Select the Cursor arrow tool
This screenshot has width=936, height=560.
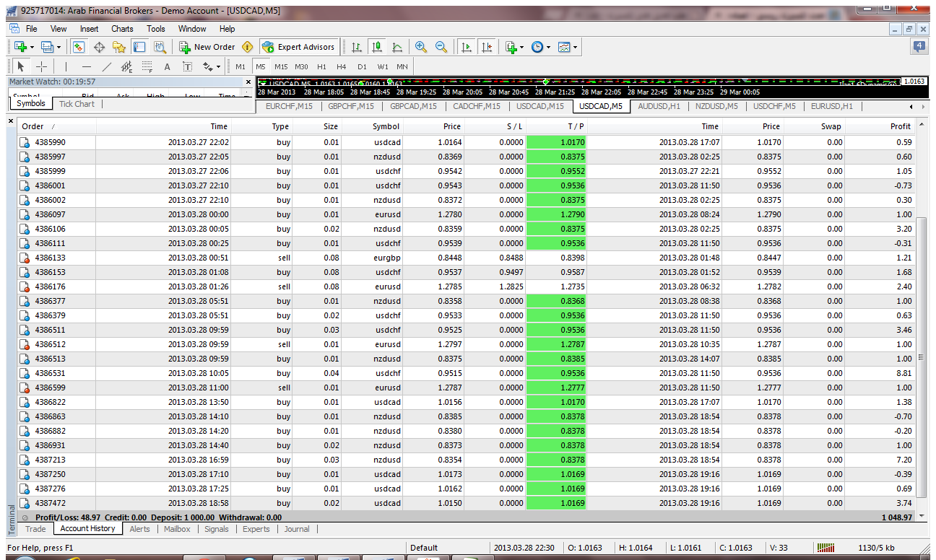click(x=20, y=66)
